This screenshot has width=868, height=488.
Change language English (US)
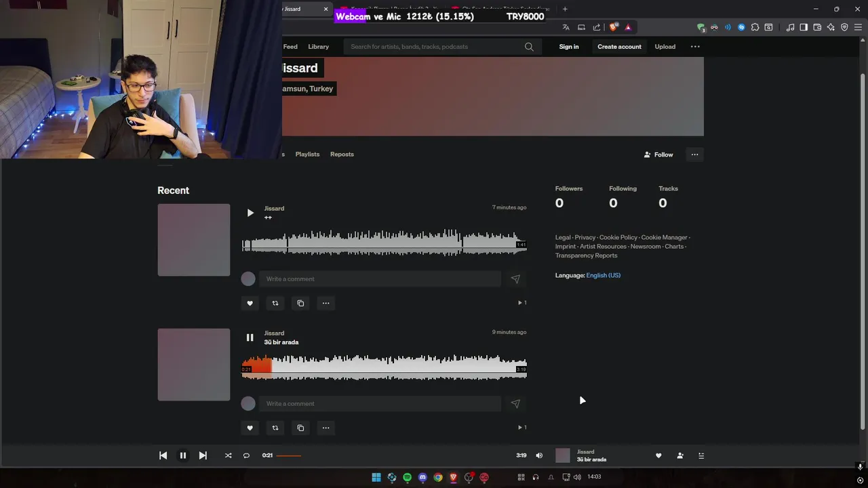[x=604, y=275]
